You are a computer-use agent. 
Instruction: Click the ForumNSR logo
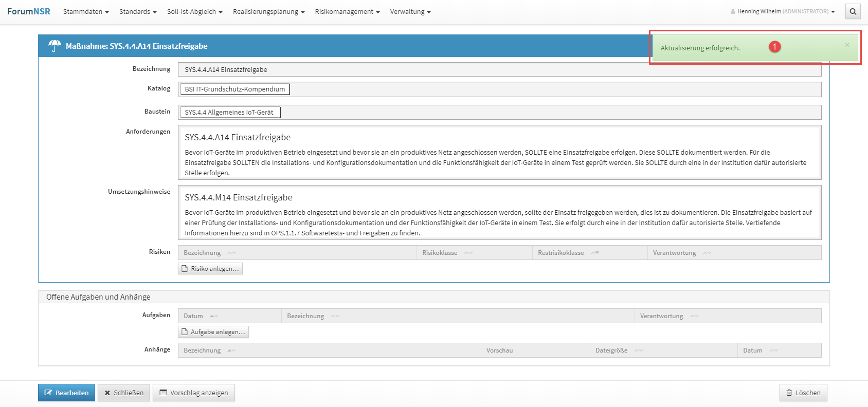tap(29, 11)
